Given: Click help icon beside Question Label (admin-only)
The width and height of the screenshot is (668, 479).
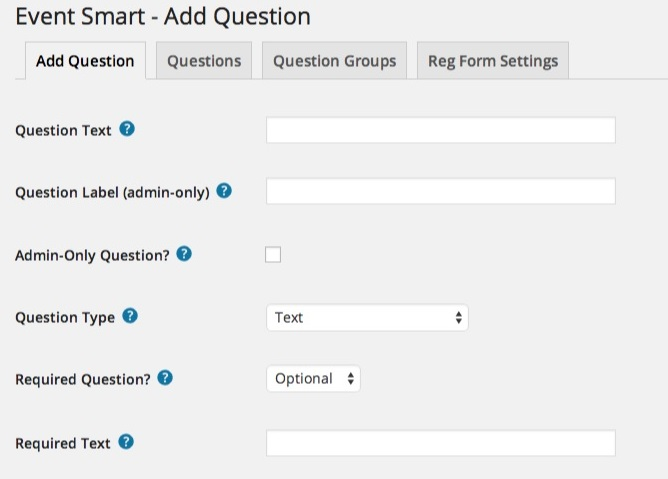Looking at the screenshot, I should pyautogui.click(x=224, y=191).
